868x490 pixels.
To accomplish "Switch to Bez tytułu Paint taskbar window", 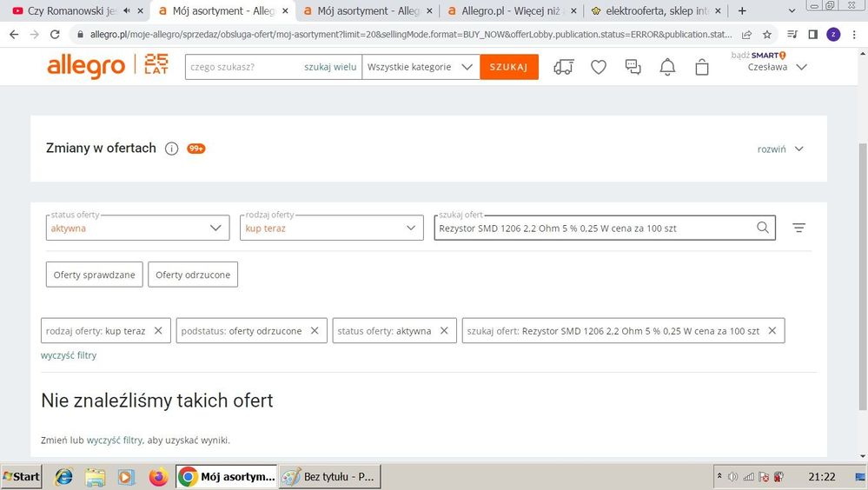I will click(329, 477).
